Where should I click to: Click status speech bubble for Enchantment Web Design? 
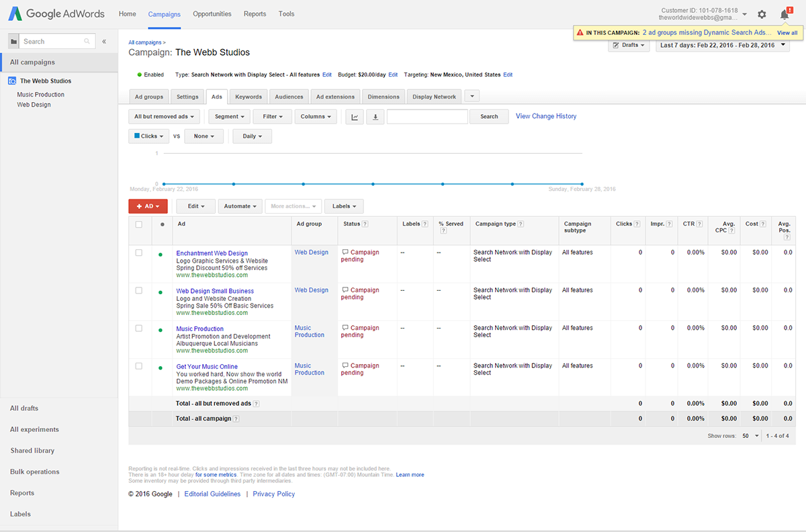pos(345,253)
